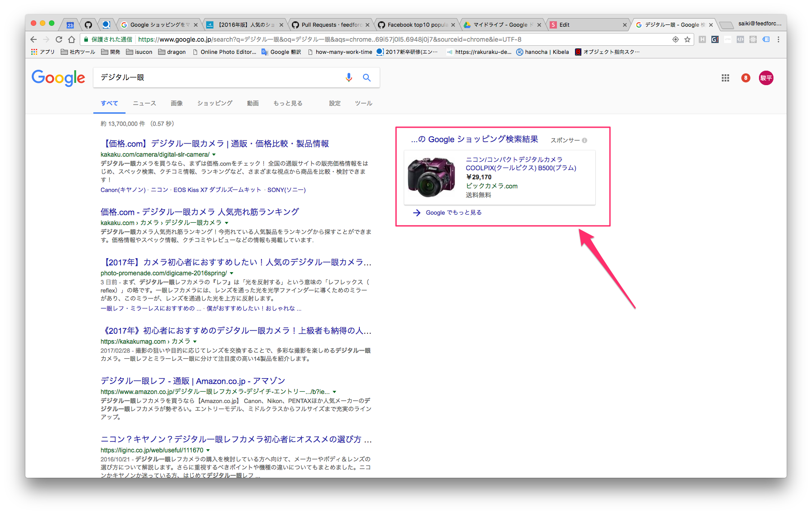Open the how-many-work-time bookmark
812x514 pixels.
click(x=340, y=52)
